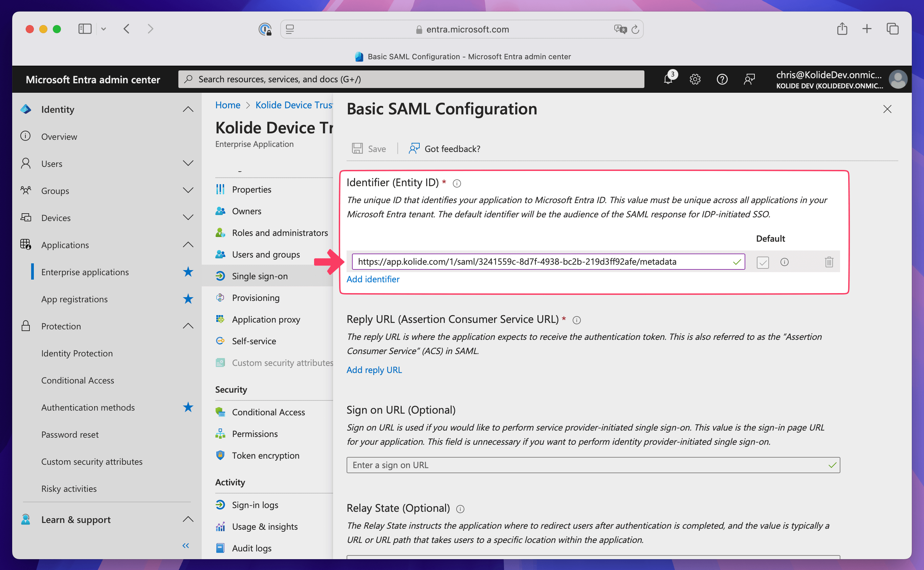The width and height of the screenshot is (924, 570).
Task: Toggle the Authentication methods favorite star
Action: pos(188,407)
